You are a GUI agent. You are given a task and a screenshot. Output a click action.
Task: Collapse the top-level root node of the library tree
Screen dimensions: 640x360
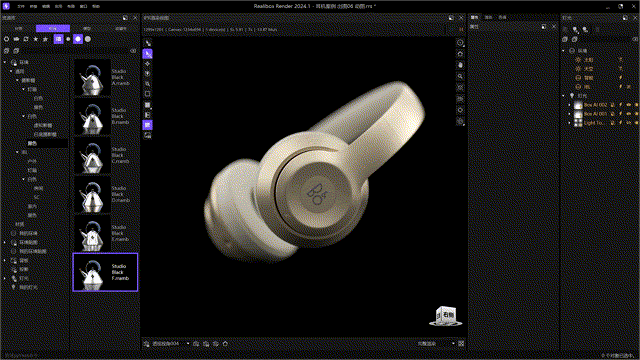(x=5, y=62)
